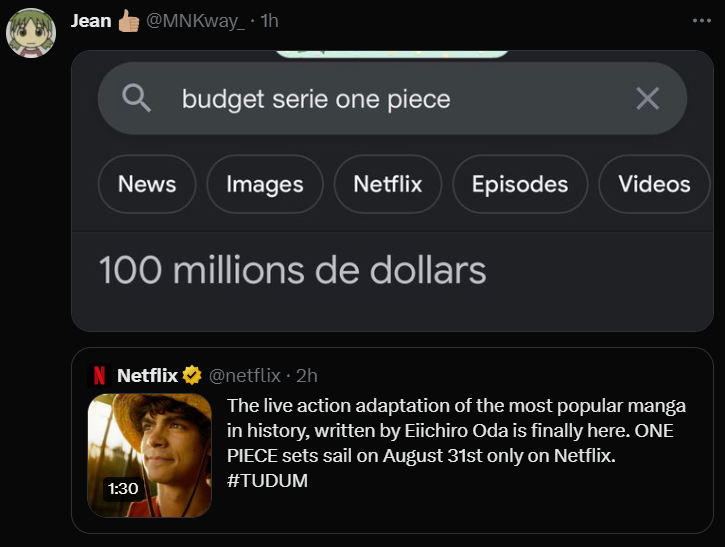Click the Netflix display name
725x547 pixels.
tap(147, 375)
